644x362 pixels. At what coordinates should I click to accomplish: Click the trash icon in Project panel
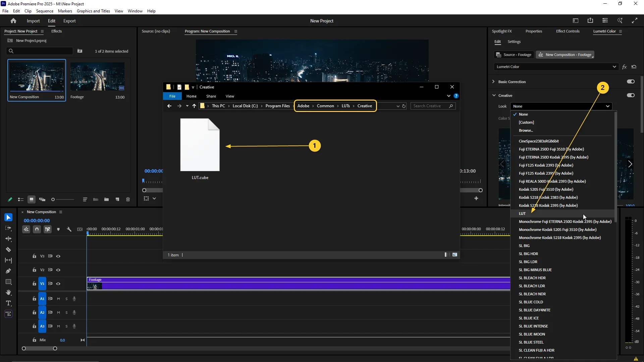pos(128,199)
